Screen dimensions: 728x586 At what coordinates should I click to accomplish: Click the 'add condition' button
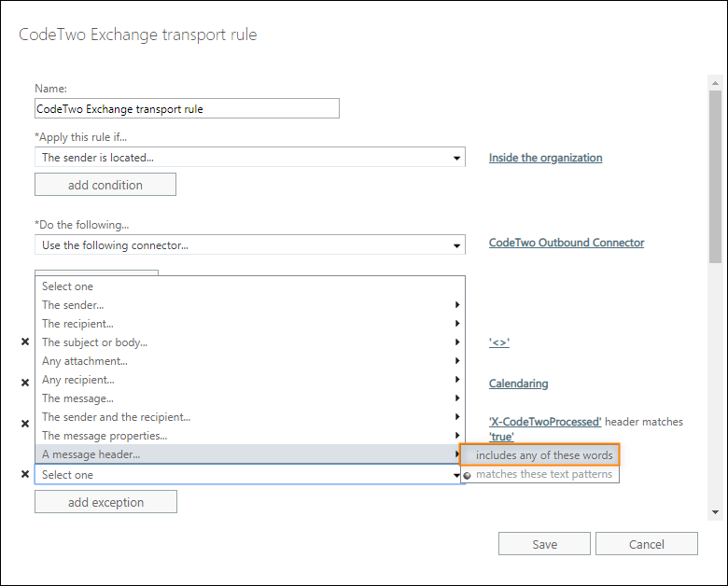105,185
